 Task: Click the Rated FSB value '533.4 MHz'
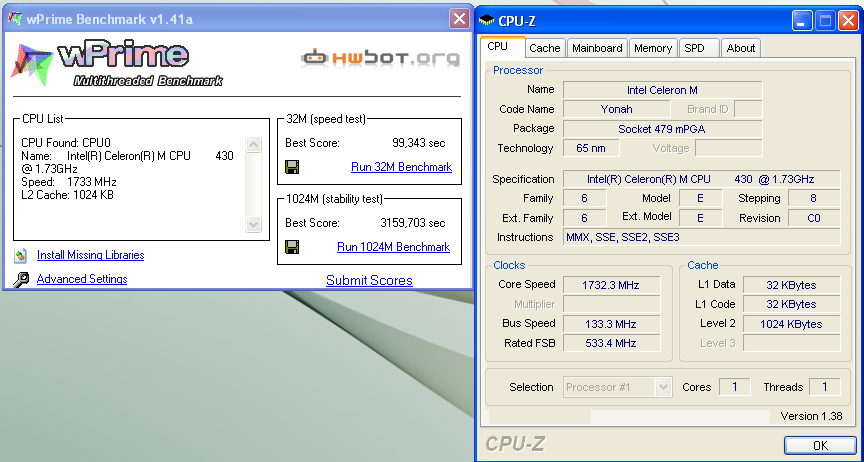coord(611,343)
